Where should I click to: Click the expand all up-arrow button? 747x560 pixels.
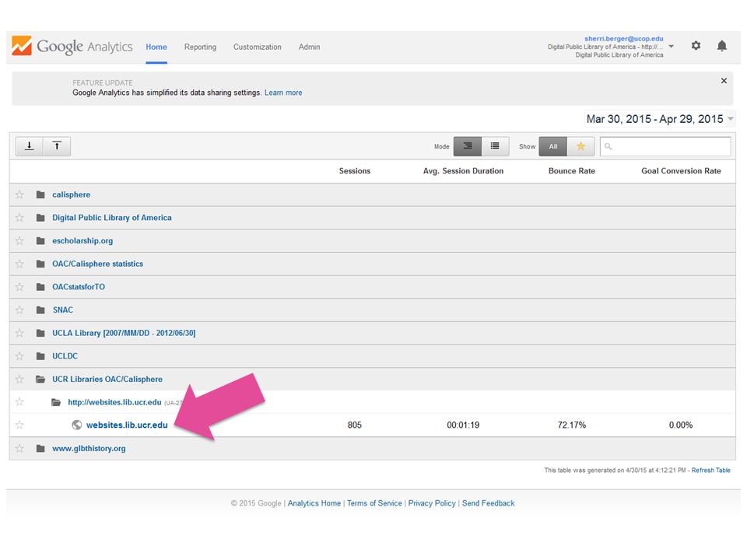tap(57, 146)
